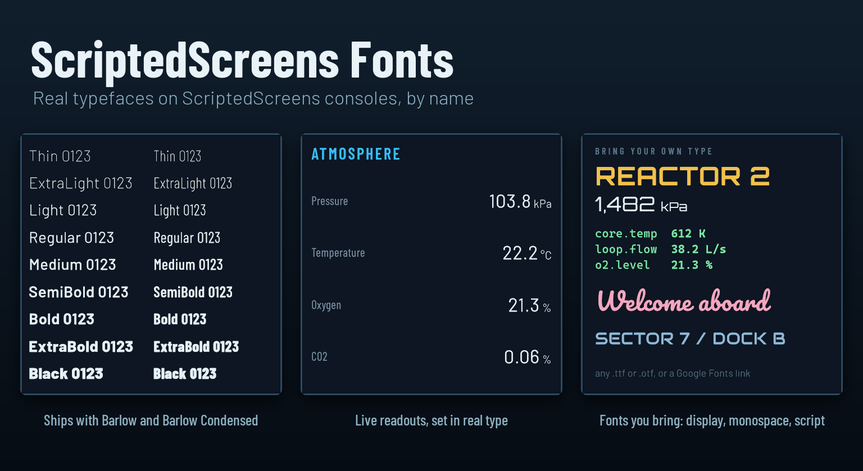Select the "Temperature" readout label
This screenshot has height=471, width=863.
click(338, 253)
